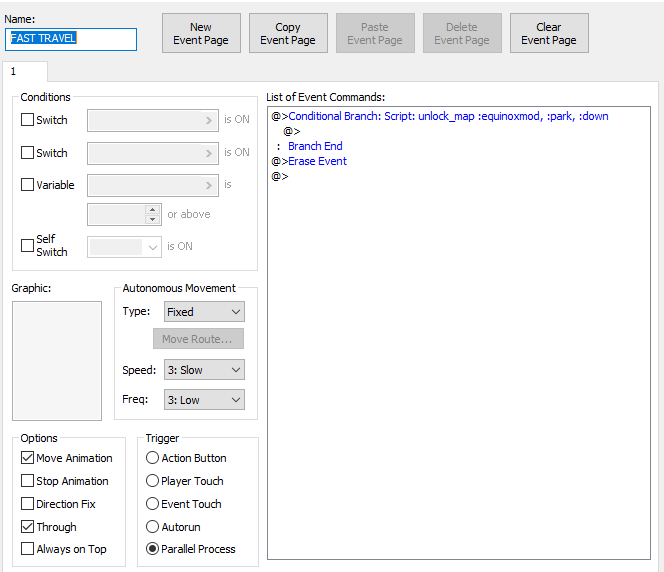Enable the second Switch condition checkbox

28,153
